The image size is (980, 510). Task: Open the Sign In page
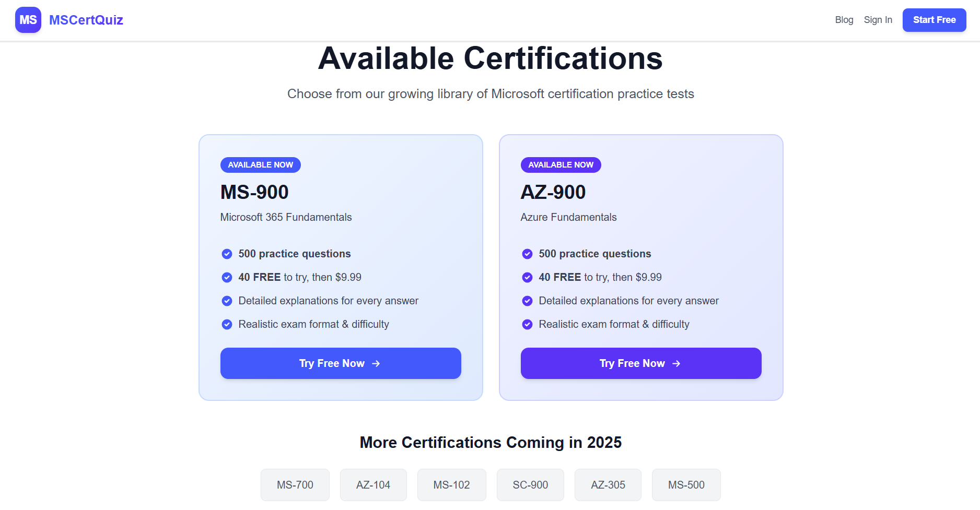878,20
